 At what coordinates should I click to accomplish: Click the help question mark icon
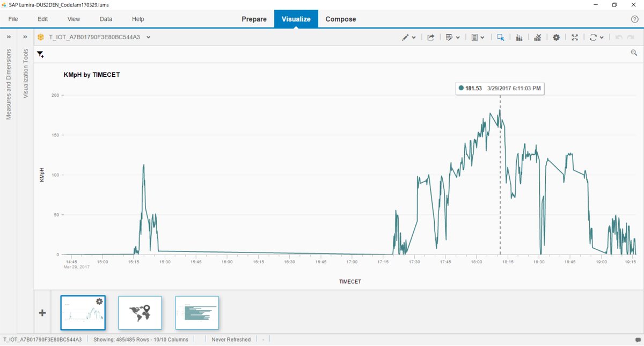634,19
